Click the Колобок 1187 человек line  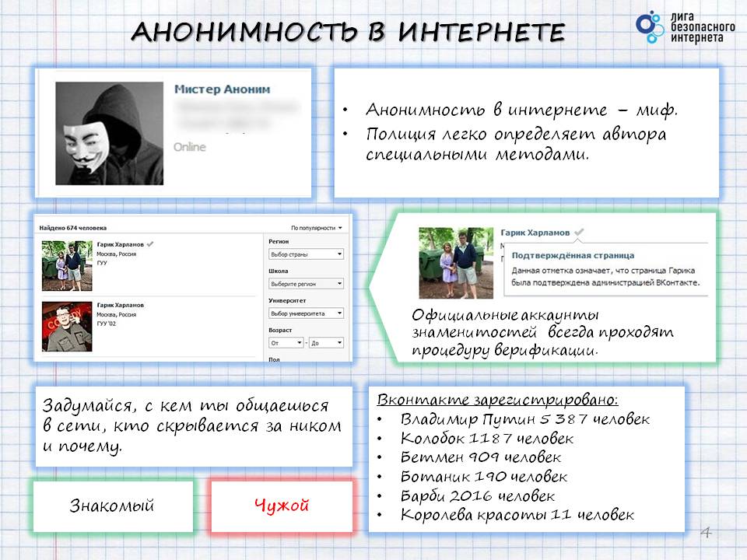[x=487, y=439]
